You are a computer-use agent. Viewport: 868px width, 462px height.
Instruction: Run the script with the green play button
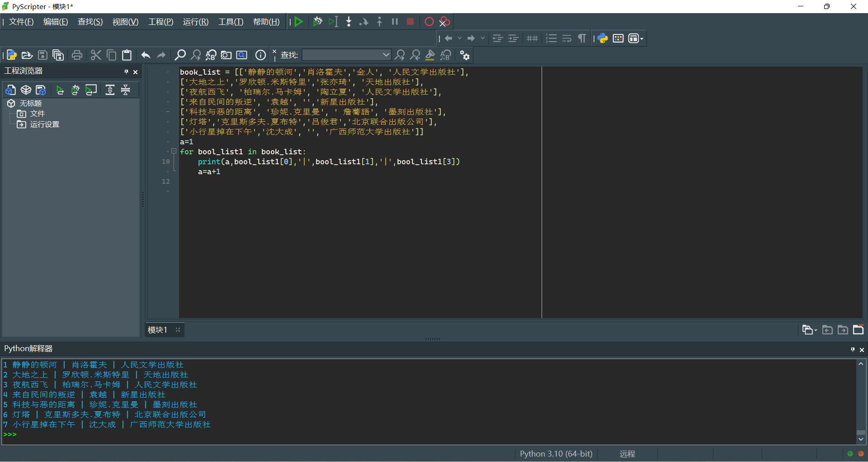tap(298, 22)
